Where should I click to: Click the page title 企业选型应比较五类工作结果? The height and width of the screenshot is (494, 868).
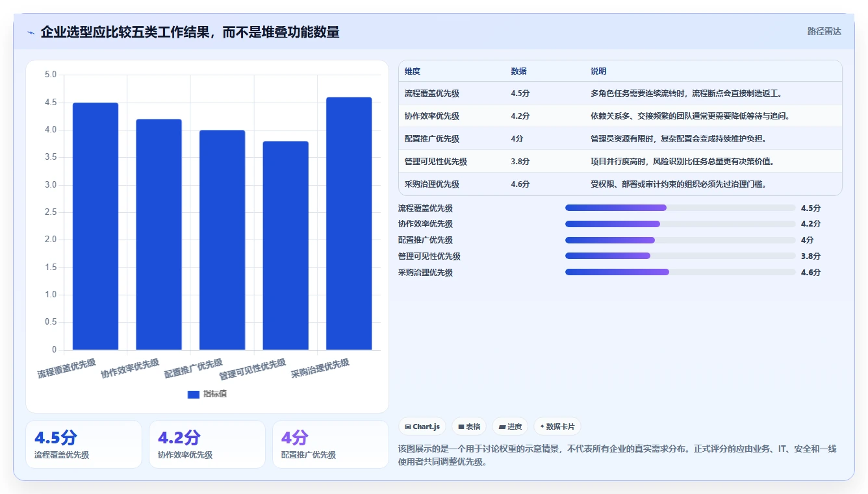coord(190,32)
